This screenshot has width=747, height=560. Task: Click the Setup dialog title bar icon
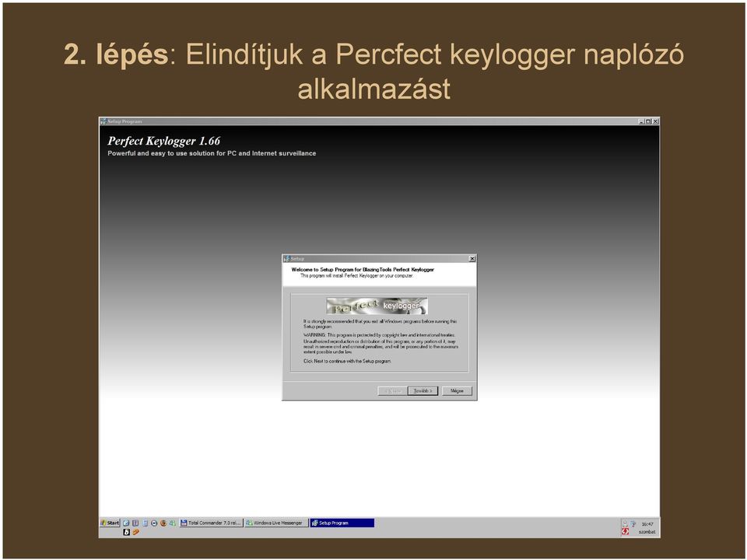click(286, 258)
